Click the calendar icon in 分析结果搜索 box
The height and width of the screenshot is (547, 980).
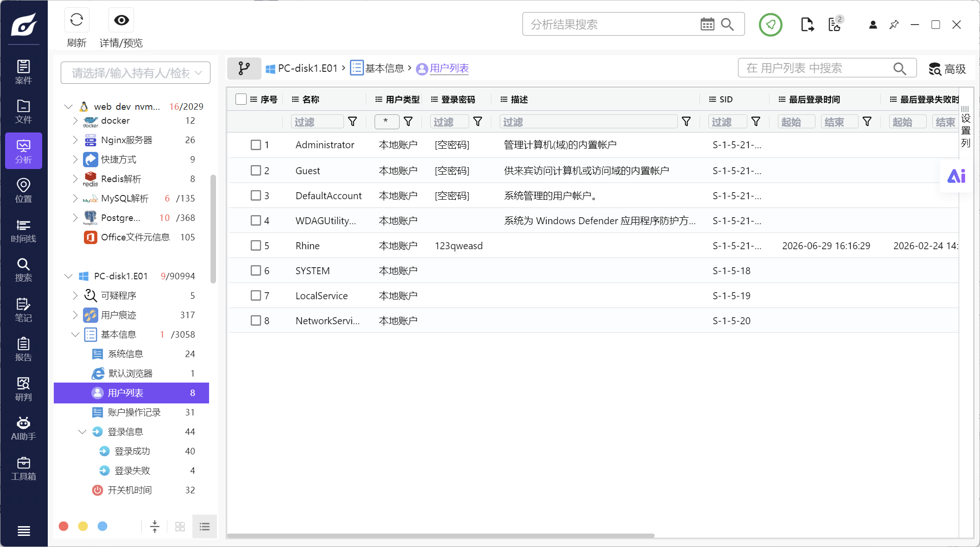click(707, 24)
